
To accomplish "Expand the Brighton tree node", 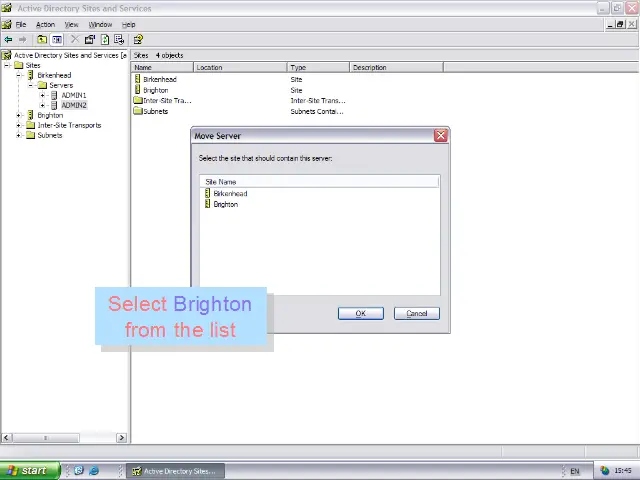I will coord(19,115).
